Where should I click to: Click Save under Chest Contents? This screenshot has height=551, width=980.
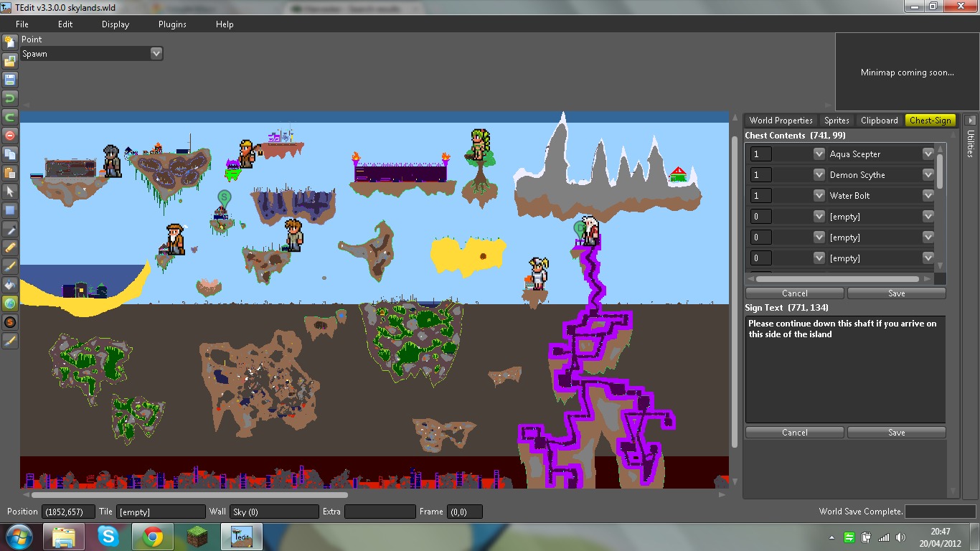897,293
